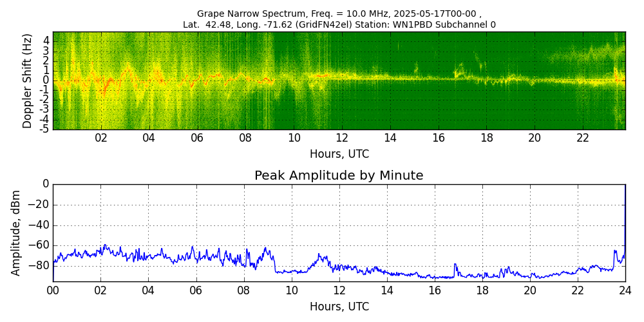Click amplitude plot hour tick '20'

(530, 291)
